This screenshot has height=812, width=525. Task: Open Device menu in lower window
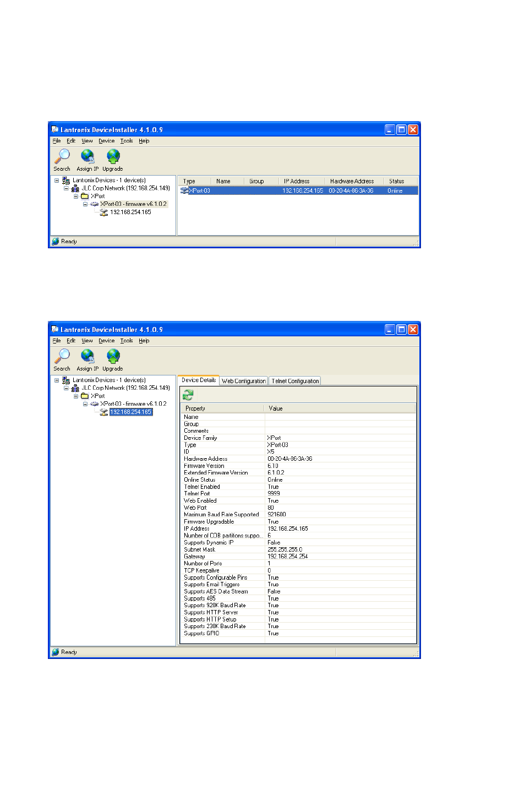[107, 341]
